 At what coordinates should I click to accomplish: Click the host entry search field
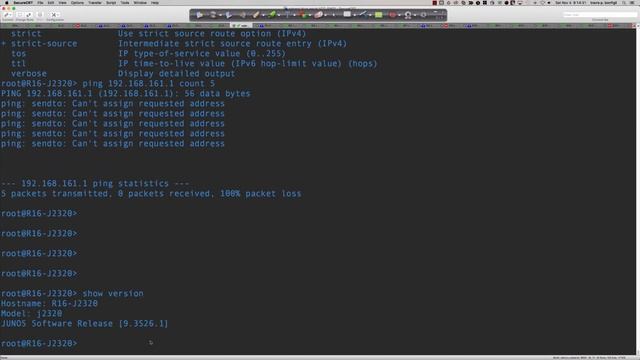[600, 15]
